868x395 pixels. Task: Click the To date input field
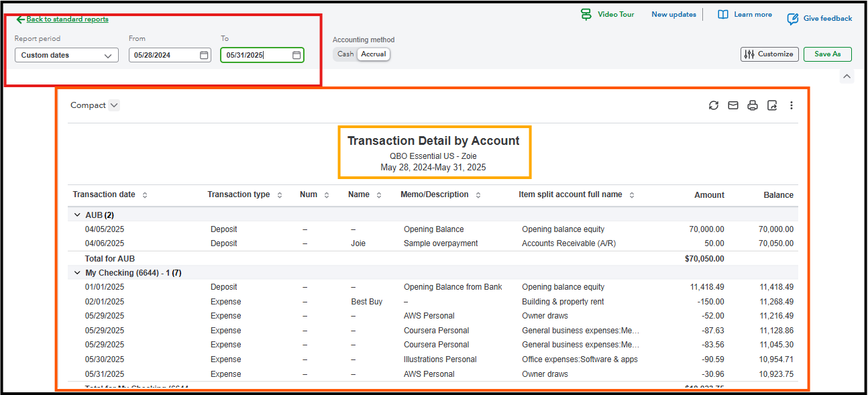coord(255,55)
